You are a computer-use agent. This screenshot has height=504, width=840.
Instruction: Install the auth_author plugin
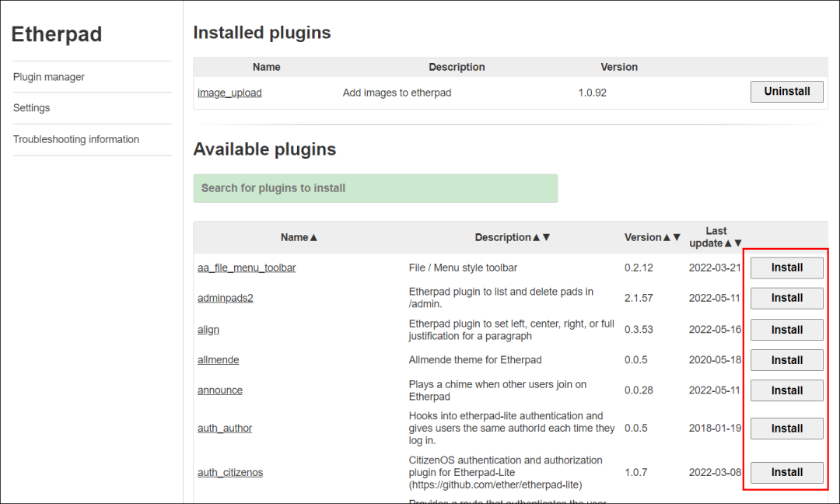tap(786, 429)
